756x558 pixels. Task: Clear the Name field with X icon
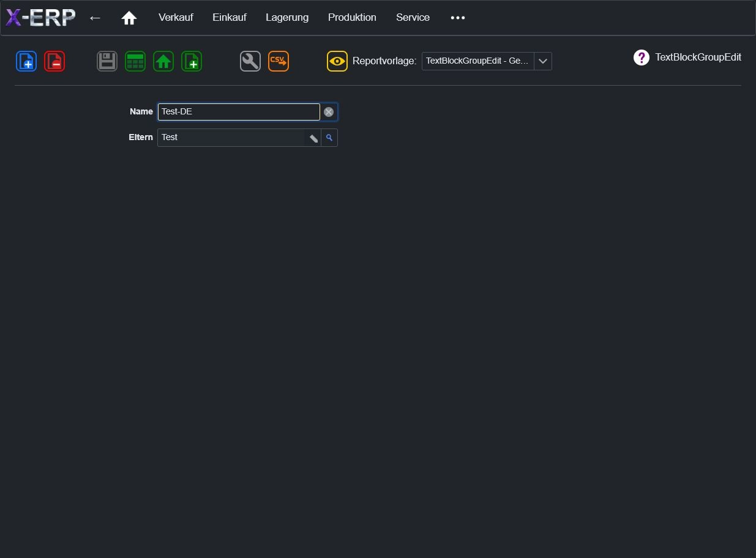329,112
